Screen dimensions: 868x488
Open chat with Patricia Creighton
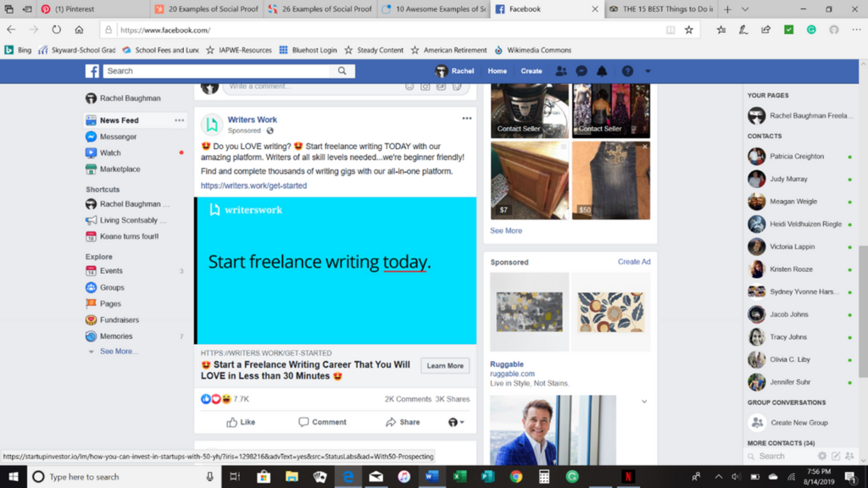click(799, 157)
